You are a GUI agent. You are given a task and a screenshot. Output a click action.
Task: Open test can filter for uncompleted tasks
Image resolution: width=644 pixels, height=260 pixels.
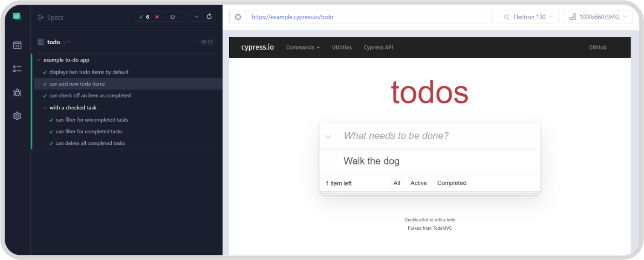tap(92, 120)
